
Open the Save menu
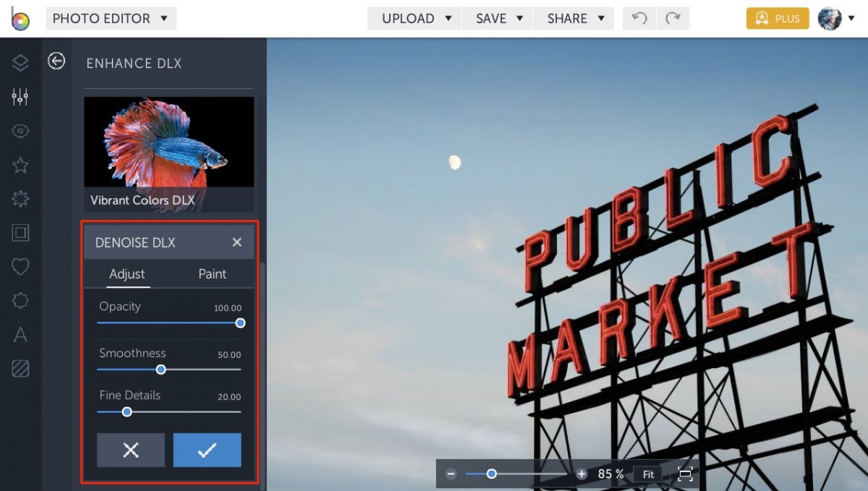(498, 19)
